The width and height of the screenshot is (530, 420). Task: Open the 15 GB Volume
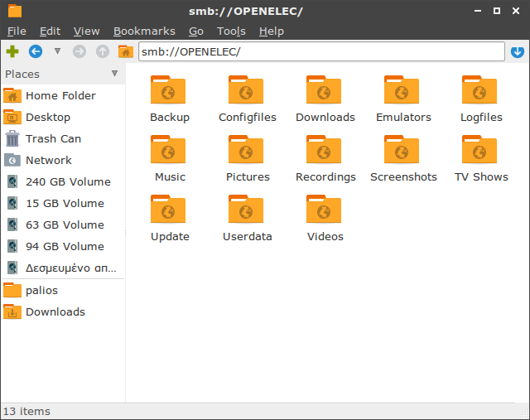[x=63, y=203]
